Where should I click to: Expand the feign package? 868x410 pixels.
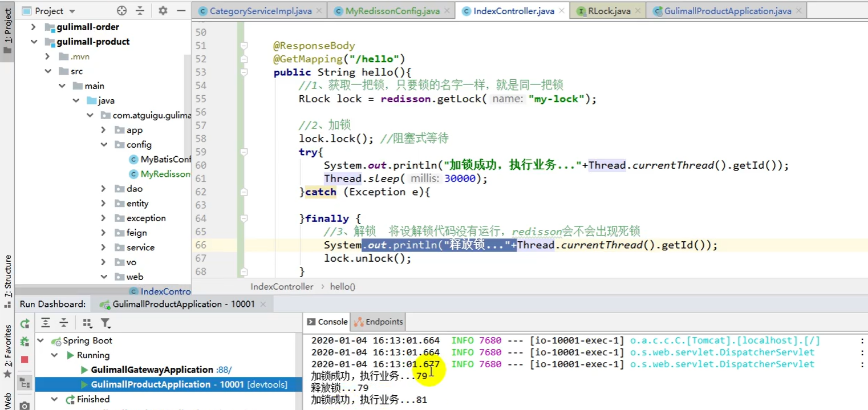coord(103,233)
